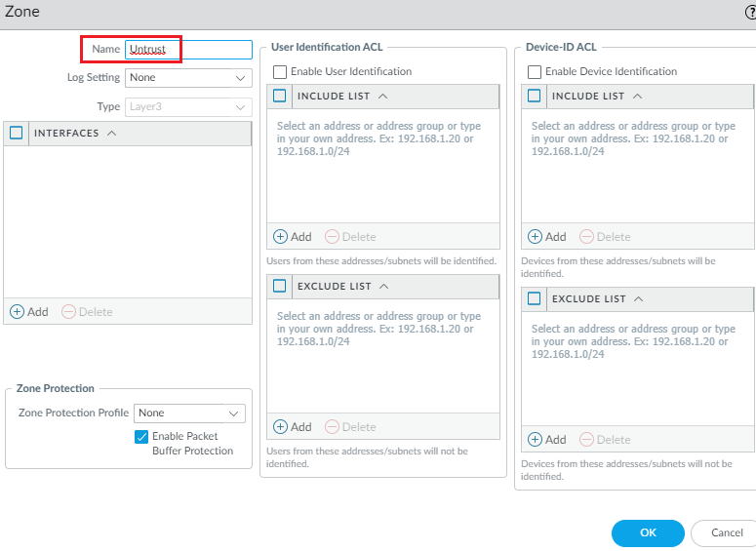Click Delete icon under Interfaces list
Image resolution: width=756 pixels, height=551 pixels.
(x=68, y=312)
